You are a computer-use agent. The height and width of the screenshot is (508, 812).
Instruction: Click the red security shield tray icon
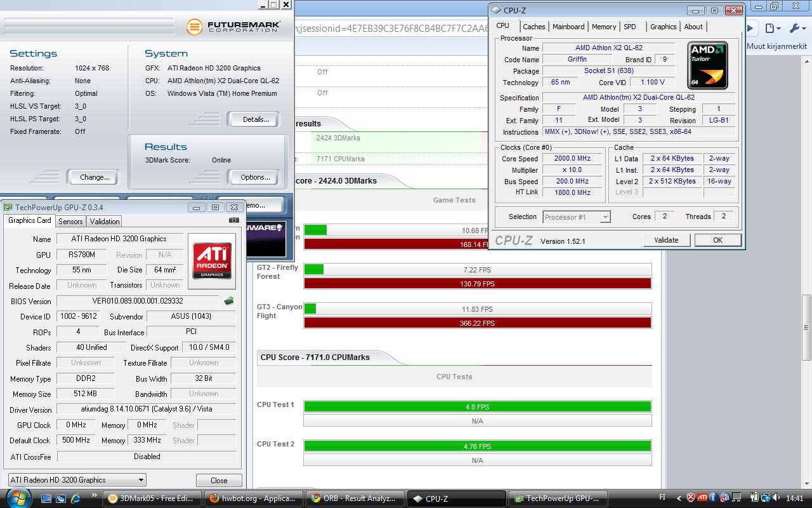691,498
